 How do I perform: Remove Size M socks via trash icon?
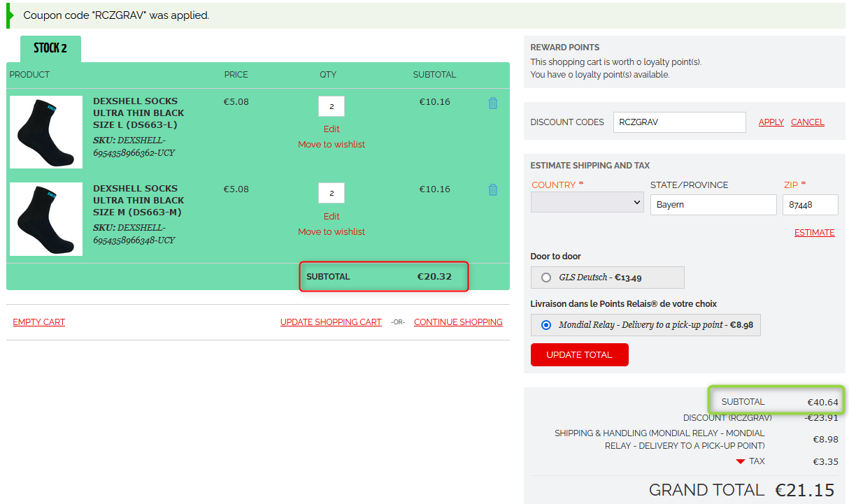coord(493,189)
